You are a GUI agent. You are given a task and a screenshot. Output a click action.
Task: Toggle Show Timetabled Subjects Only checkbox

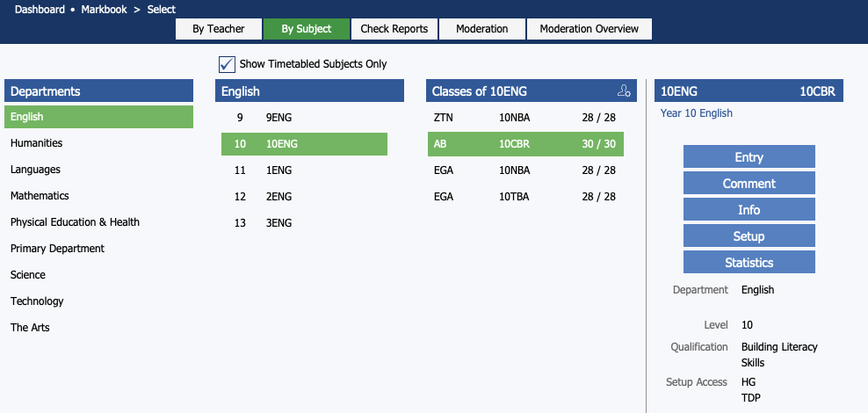[x=227, y=64]
